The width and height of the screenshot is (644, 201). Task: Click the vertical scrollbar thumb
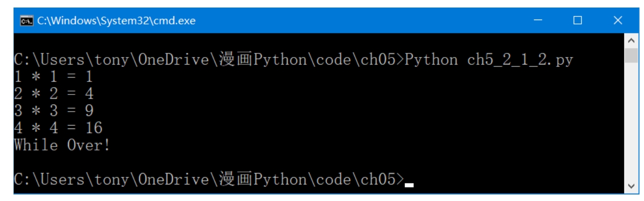(x=632, y=55)
